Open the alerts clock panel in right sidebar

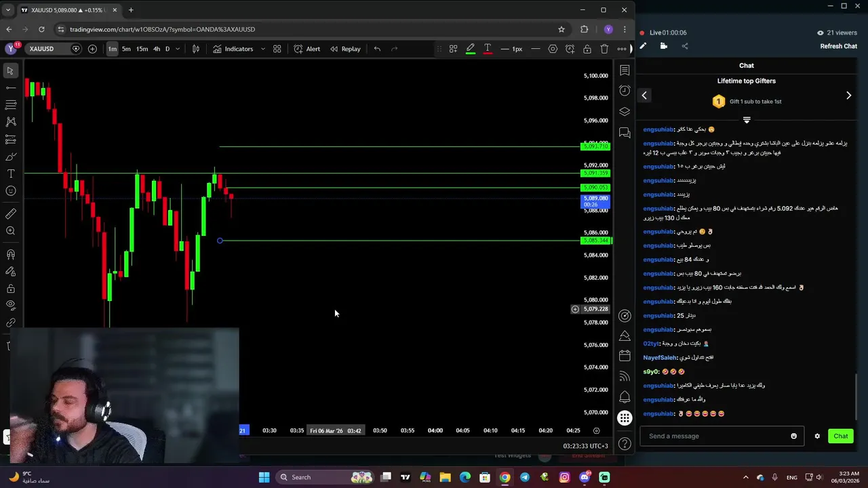tap(625, 91)
